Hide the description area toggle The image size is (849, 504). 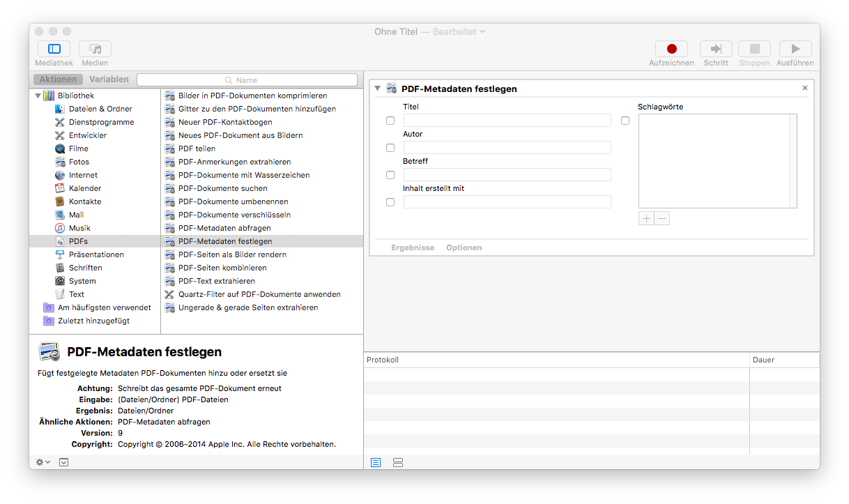[64, 462]
